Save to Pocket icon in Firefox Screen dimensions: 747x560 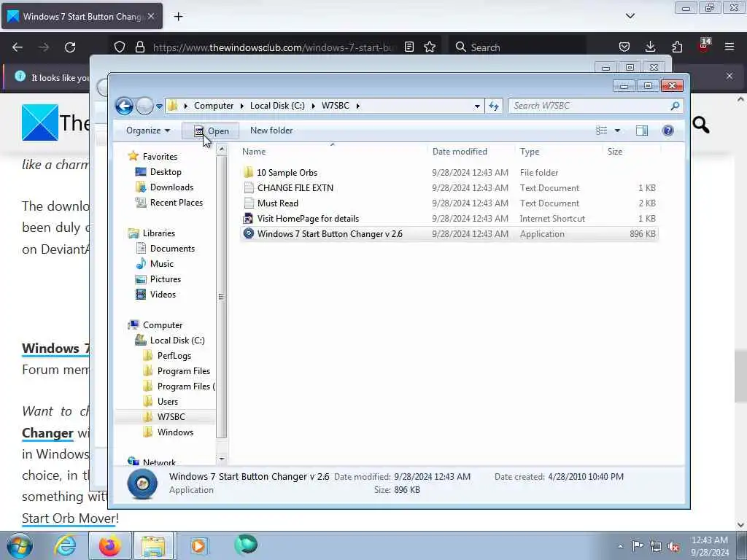(624, 47)
